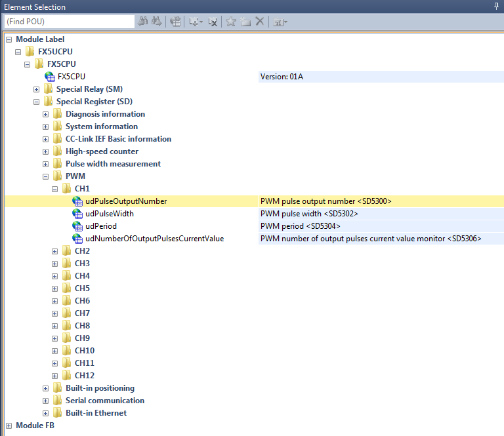Click the PWM folder icon

coord(58,176)
